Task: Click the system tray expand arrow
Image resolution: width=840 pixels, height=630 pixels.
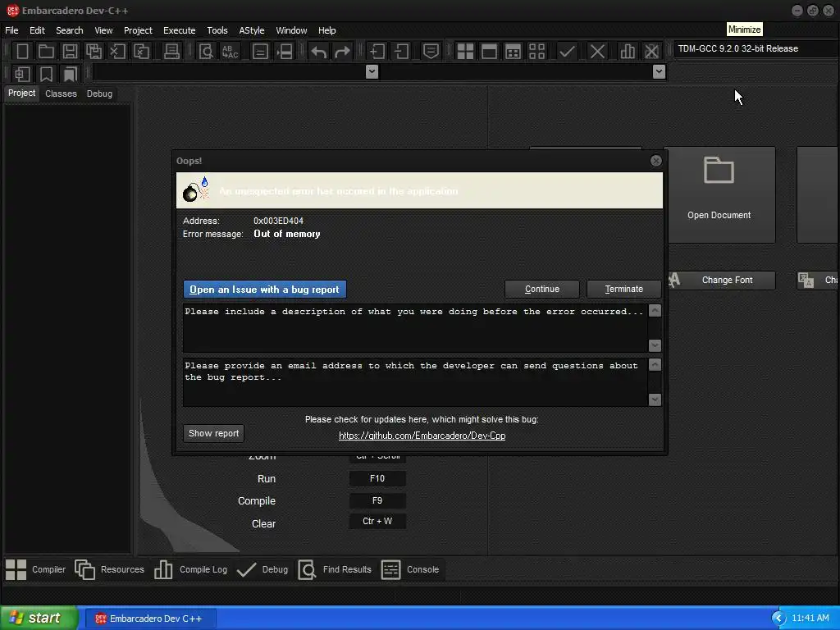Action: (778, 619)
